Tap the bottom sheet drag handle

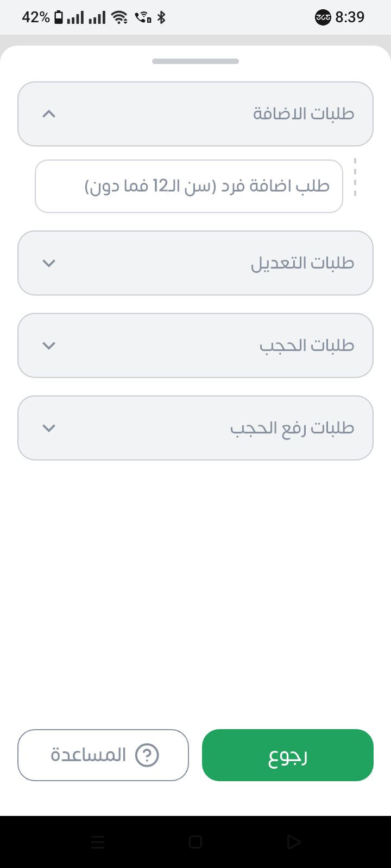[195, 61]
